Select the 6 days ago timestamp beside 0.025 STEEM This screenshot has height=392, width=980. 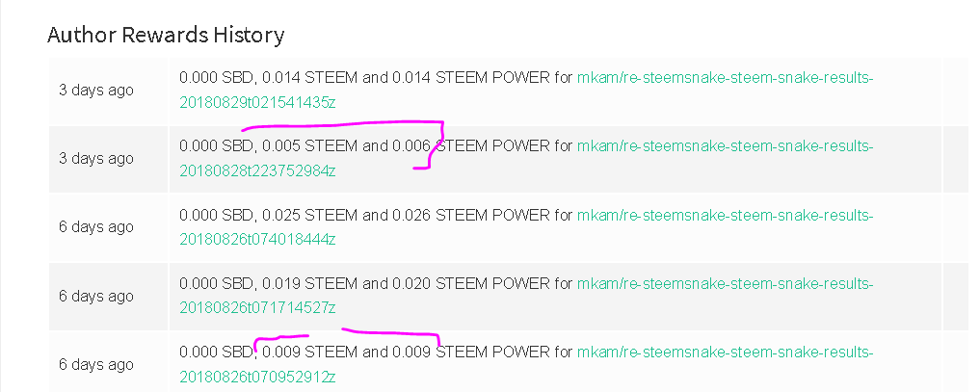point(96,227)
